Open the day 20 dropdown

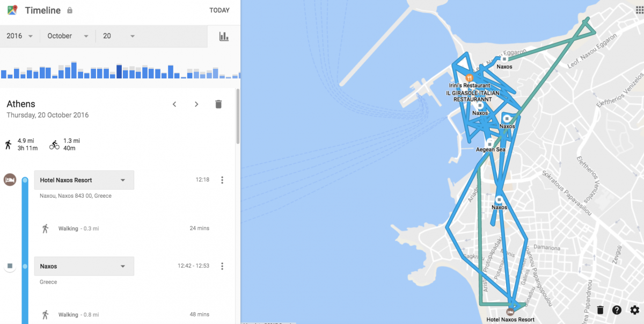[119, 36]
